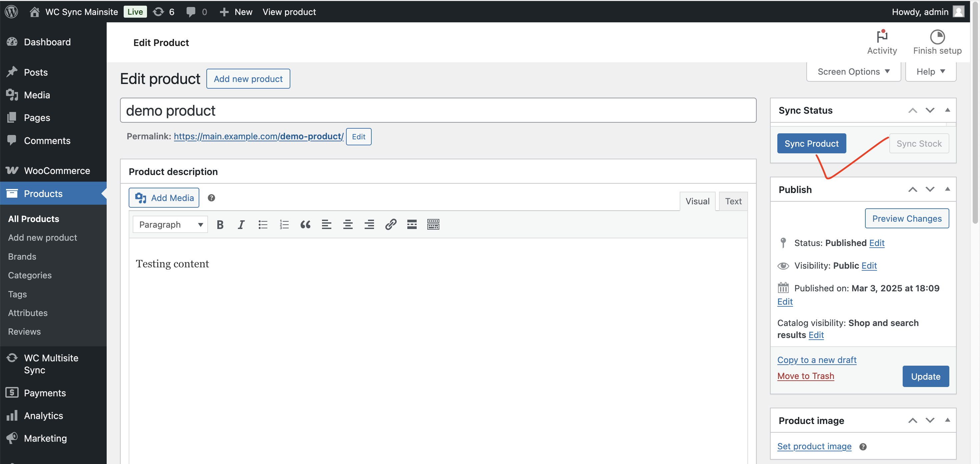This screenshot has height=464, width=980.
Task: Insert a bulleted list
Action: (263, 224)
